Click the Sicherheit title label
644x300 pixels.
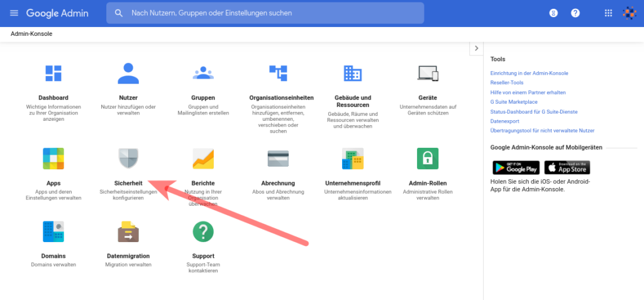[128, 183]
